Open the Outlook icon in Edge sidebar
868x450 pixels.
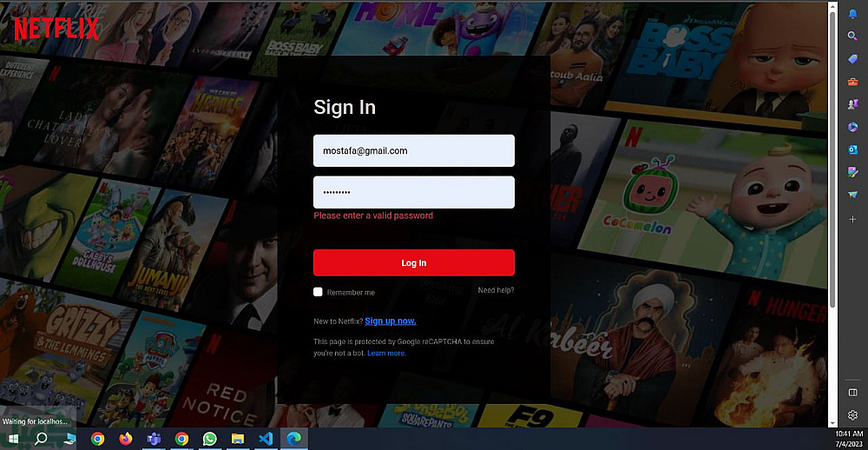click(852, 149)
